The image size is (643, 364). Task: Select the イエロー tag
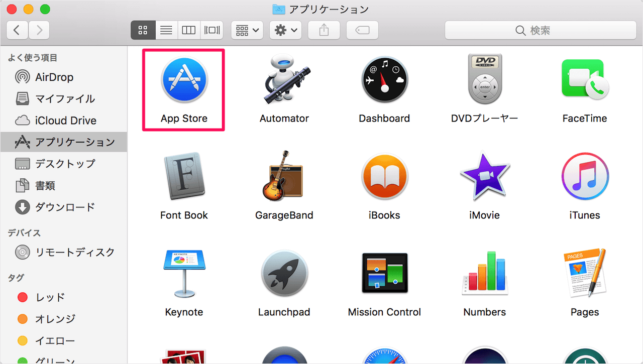(63, 340)
